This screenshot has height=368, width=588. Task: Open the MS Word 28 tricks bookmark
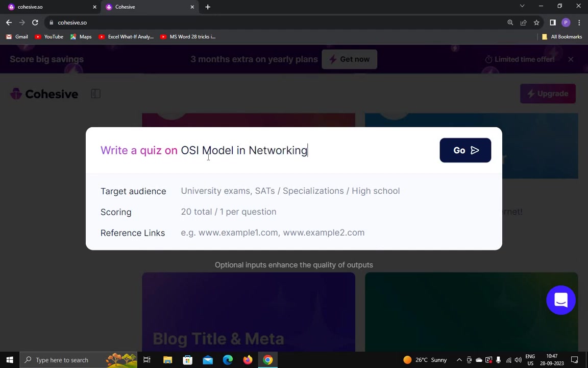point(188,37)
